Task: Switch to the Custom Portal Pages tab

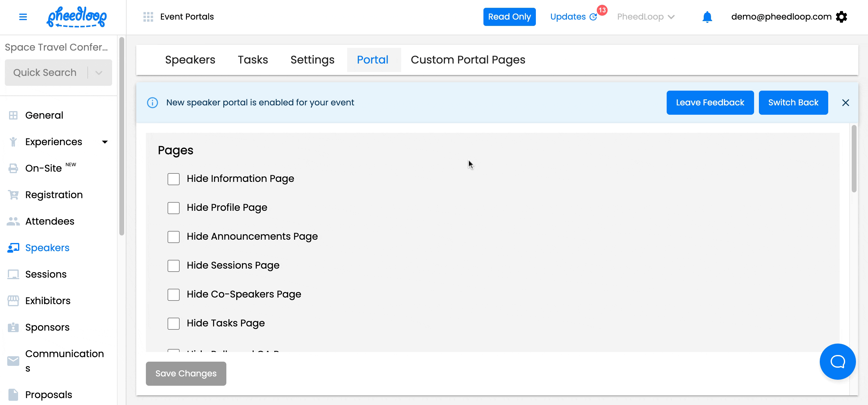Action: (x=468, y=60)
